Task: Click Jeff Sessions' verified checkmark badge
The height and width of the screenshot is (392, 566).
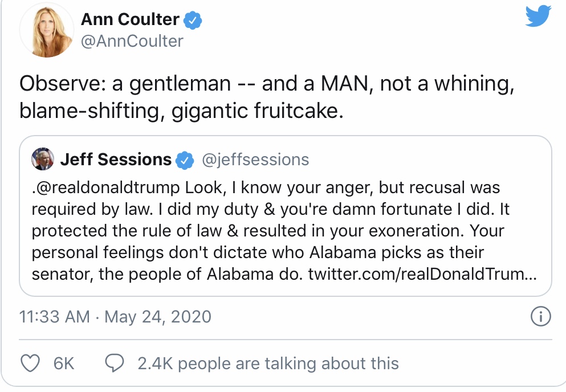Action: [x=184, y=160]
